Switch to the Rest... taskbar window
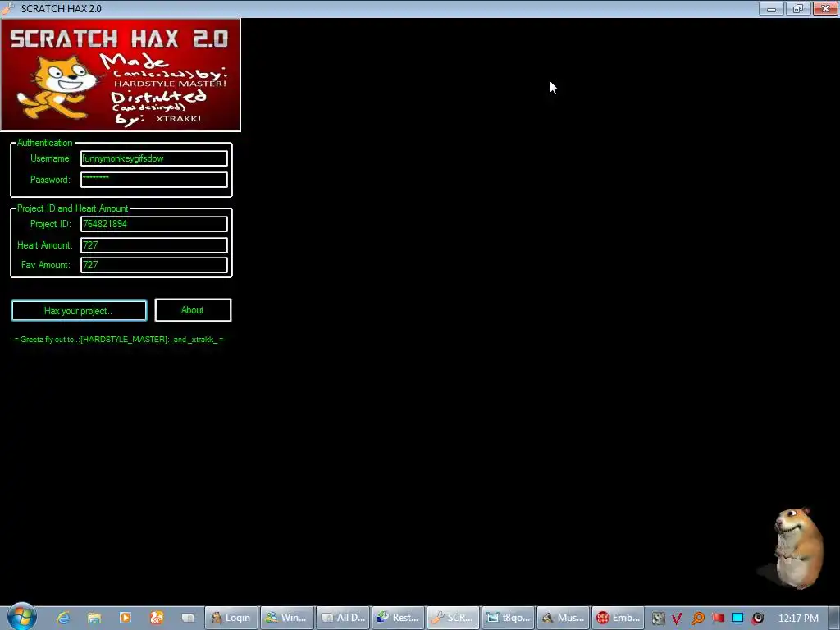The image size is (840, 630). pyautogui.click(x=399, y=618)
